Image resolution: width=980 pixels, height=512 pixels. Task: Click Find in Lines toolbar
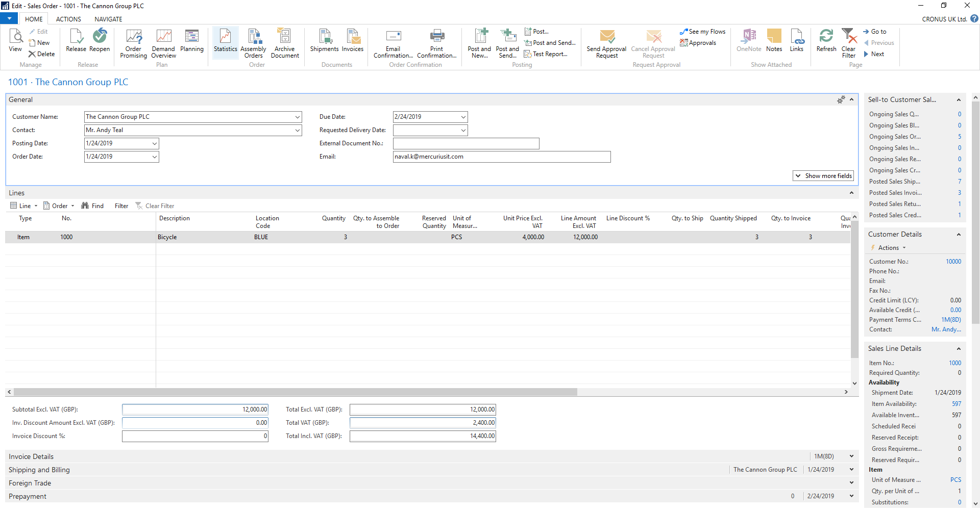point(93,206)
